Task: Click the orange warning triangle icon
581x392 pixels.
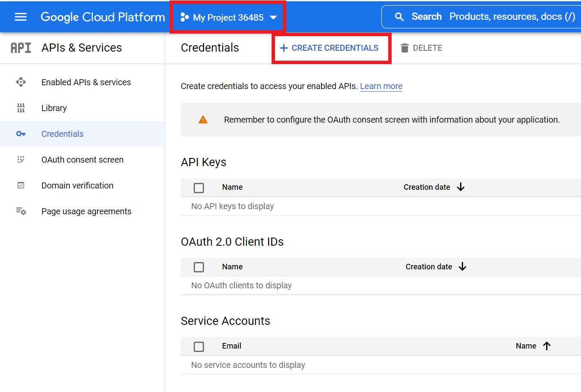Action: 203,120
